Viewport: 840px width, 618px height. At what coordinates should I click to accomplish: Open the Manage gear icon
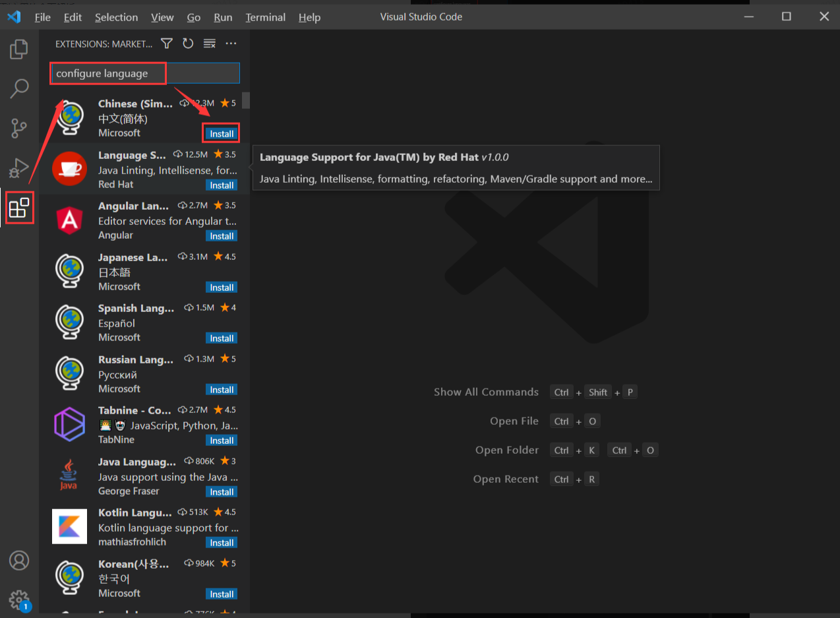pos(19,600)
